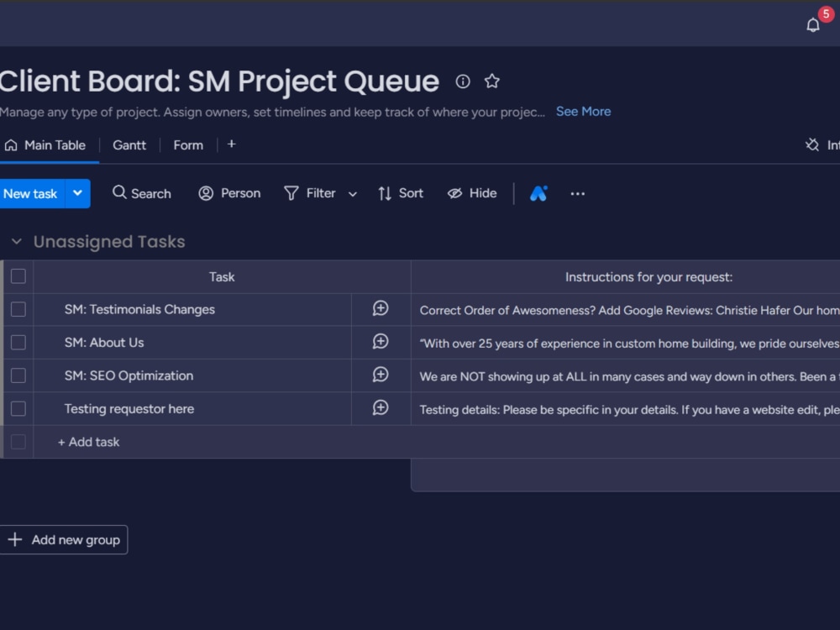This screenshot has height=630, width=840.
Task: Switch to the Form tab
Action: point(188,145)
